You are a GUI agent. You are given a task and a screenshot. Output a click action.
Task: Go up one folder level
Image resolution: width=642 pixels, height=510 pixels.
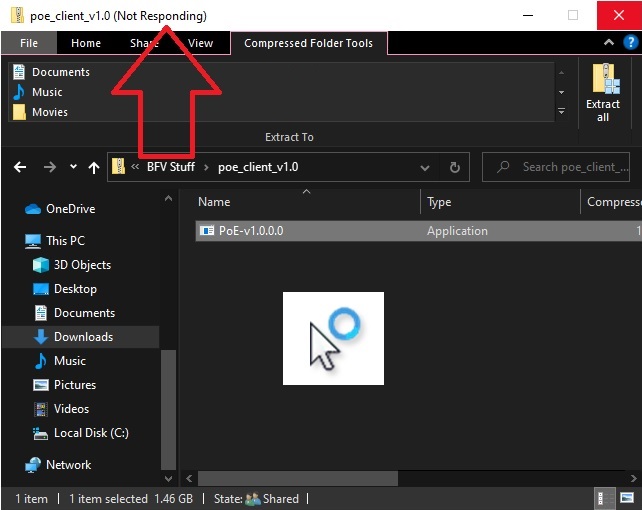(x=94, y=167)
